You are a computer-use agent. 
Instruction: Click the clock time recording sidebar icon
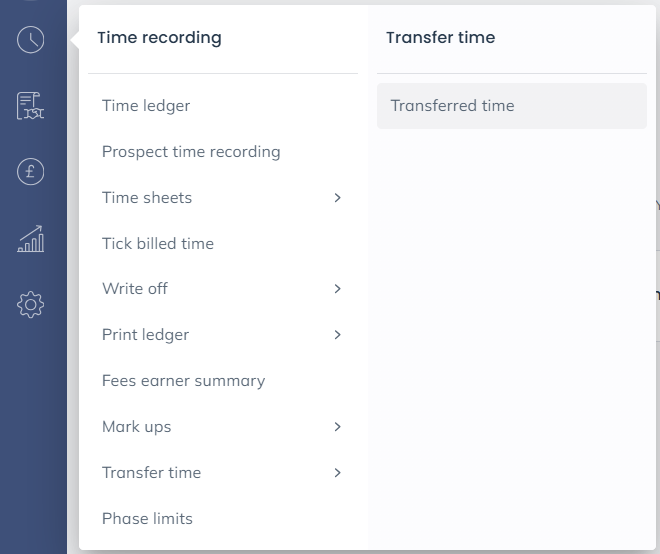point(31,40)
